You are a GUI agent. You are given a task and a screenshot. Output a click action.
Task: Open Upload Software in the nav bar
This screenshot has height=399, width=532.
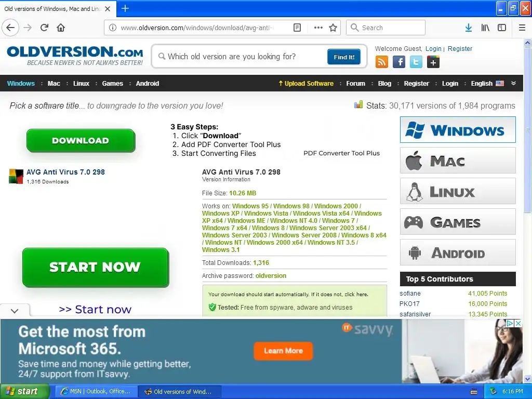[306, 84]
